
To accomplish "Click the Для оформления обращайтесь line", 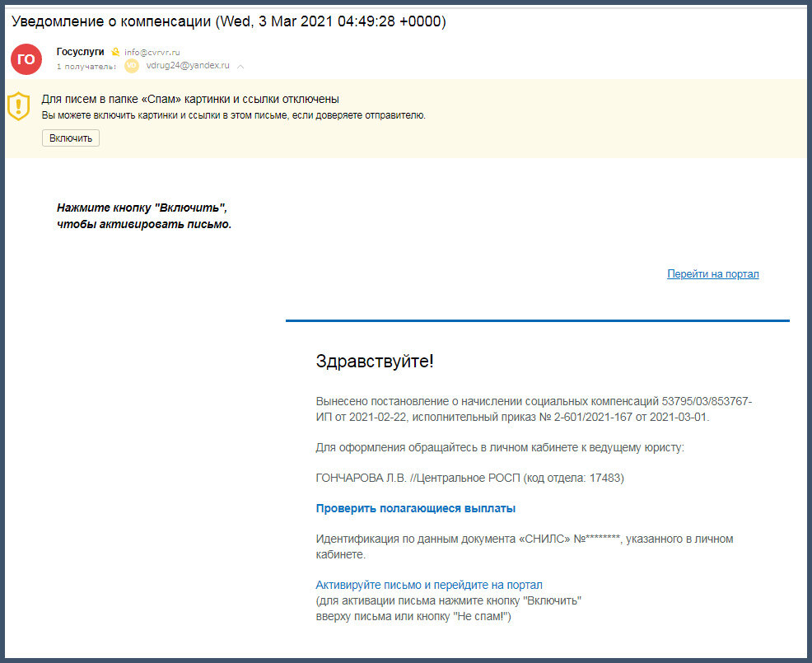I will click(500, 447).
